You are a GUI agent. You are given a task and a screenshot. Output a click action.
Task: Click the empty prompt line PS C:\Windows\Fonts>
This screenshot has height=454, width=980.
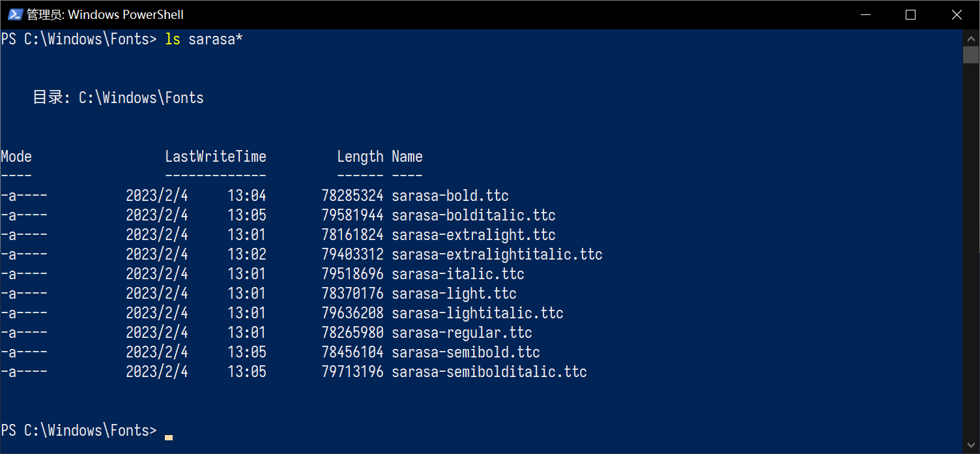[x=79, y=430]
